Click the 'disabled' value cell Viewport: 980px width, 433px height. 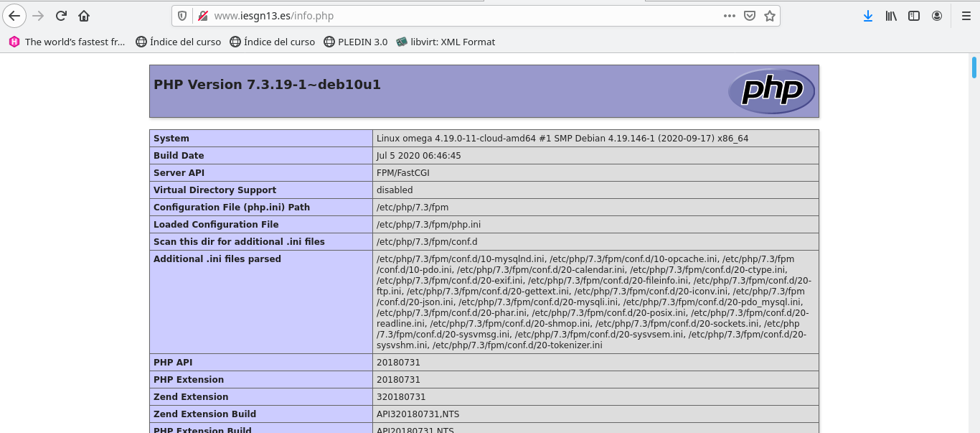coord(595,190)
